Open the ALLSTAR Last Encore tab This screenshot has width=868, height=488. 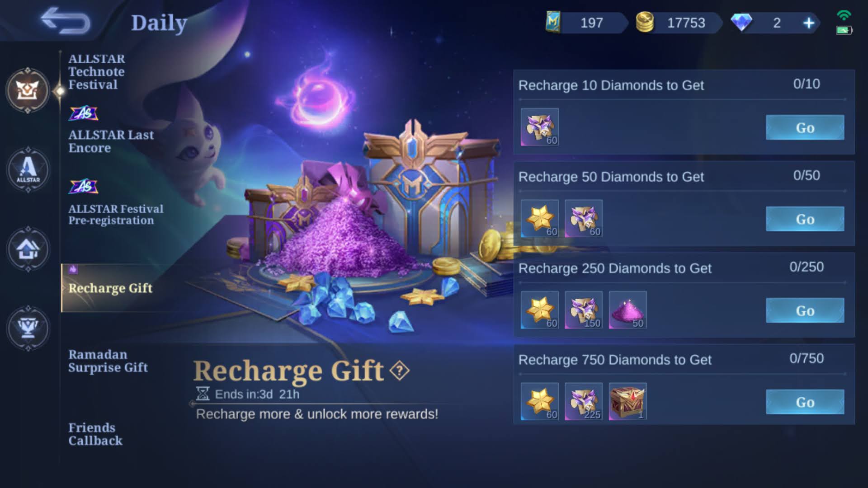(x=111, y=141)
